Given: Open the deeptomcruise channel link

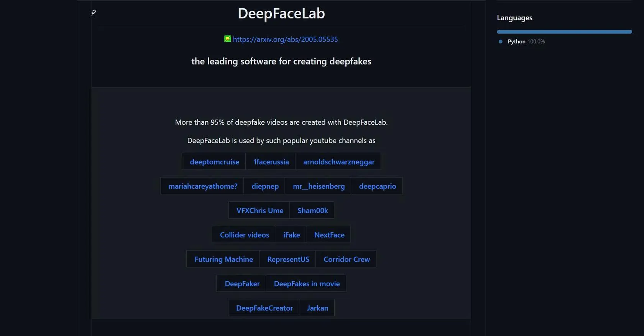Looking at the screenshot, I should click(x=215, y=162).
